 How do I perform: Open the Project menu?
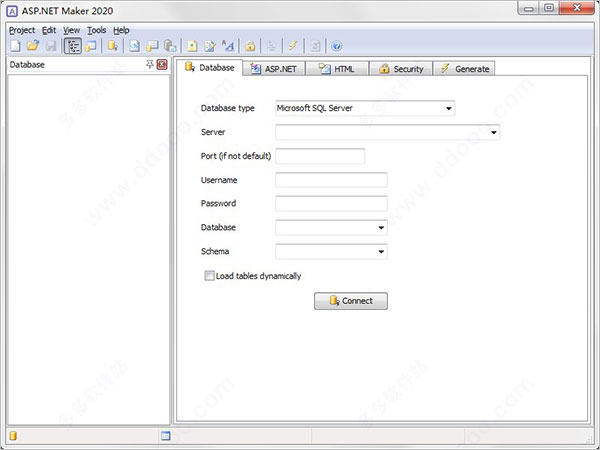coord(22,30)
